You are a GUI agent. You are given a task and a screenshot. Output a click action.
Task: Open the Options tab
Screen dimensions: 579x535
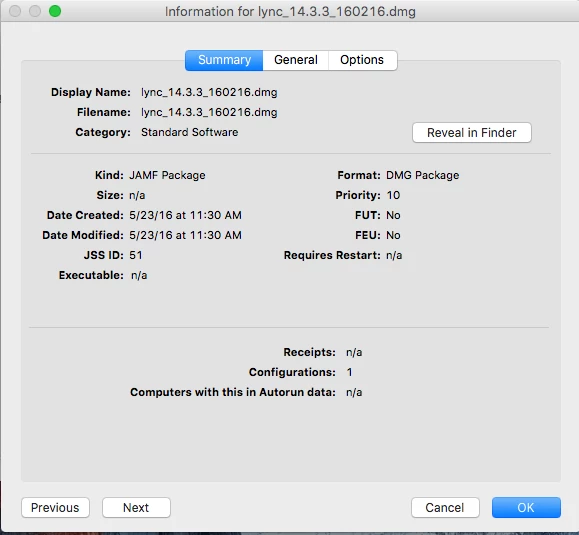362,60
